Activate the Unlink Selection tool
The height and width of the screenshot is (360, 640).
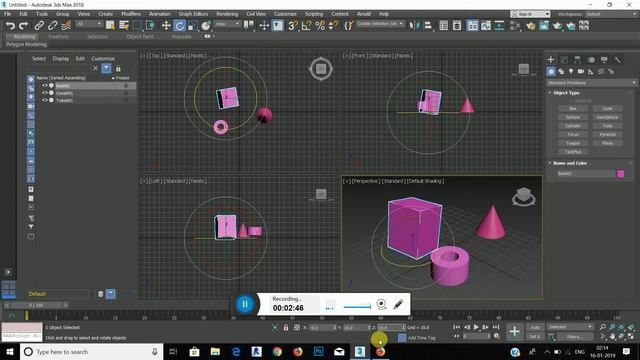pyautogui.click(x=53, y=25)
